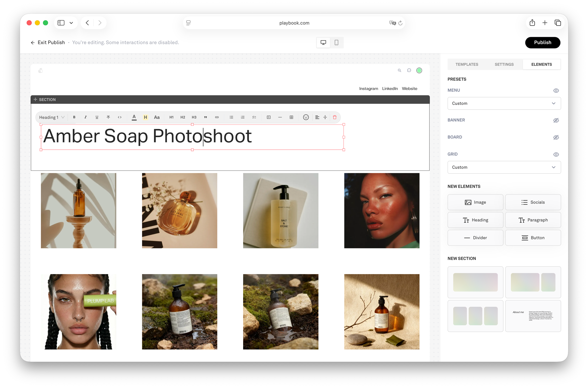The image size is (588, 388).
Task: Publish the page
Action: coord(543,43)
